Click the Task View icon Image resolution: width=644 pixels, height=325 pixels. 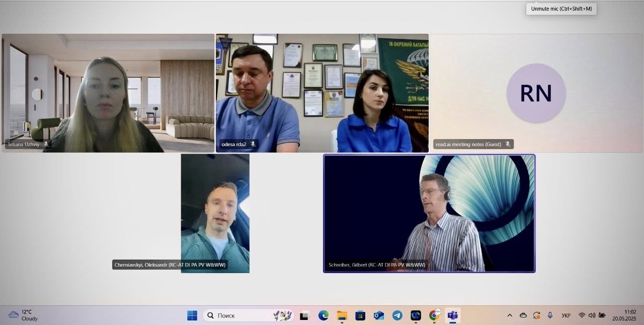(x=304, y=316)
